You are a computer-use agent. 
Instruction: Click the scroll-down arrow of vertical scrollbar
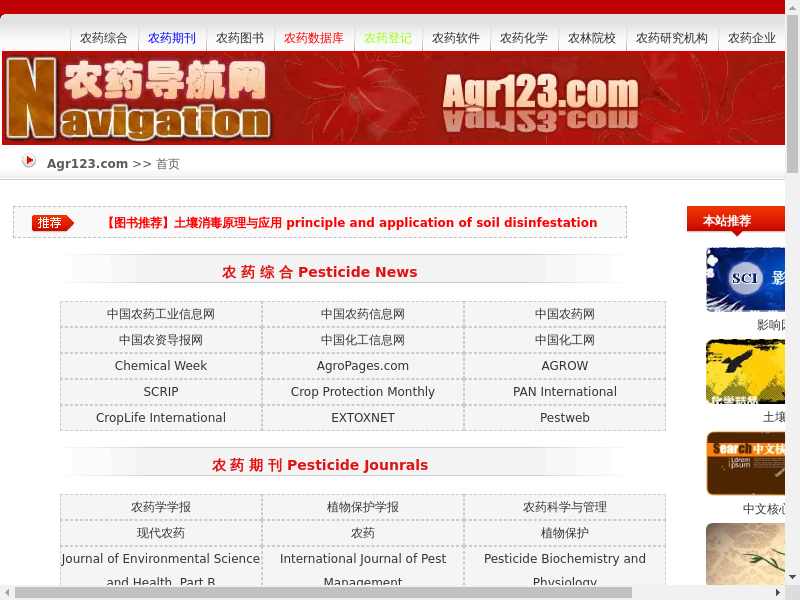coord(792,578)
